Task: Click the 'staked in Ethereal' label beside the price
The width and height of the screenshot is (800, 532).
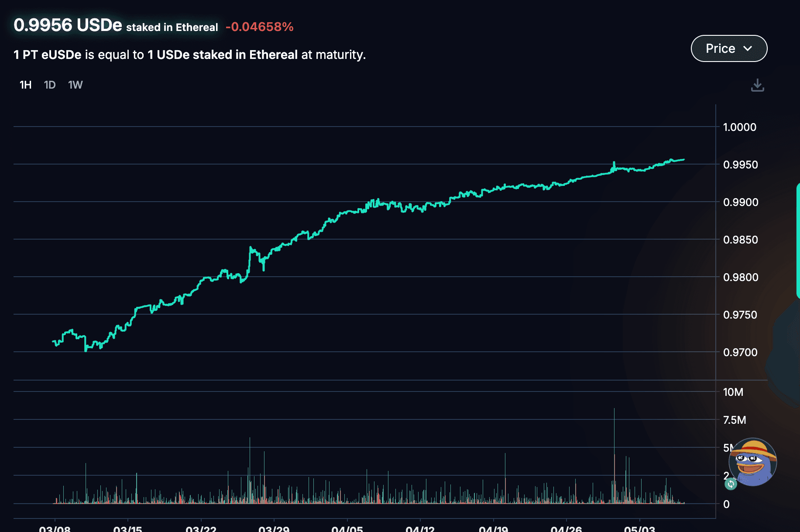Action: pos(172,27)
